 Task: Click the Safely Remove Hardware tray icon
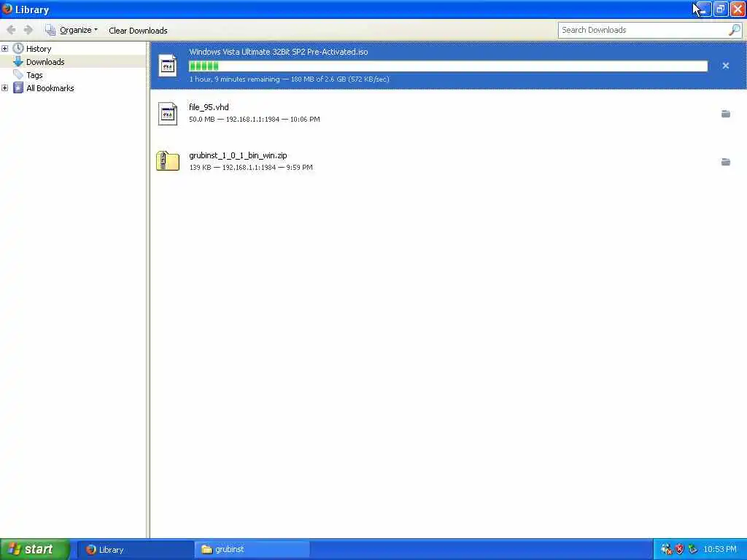click(x=693, y=549)
